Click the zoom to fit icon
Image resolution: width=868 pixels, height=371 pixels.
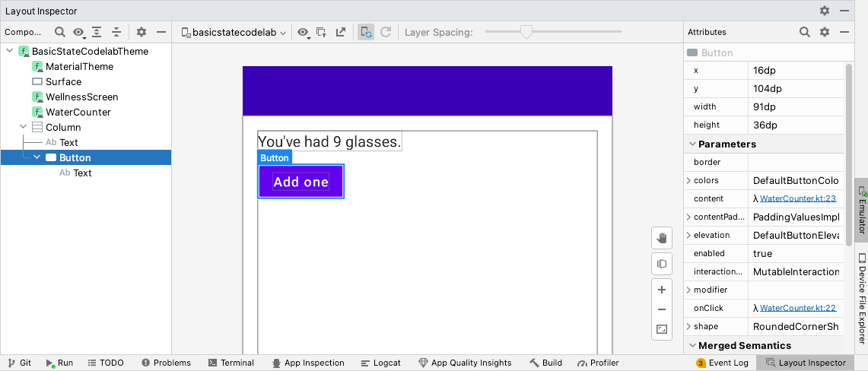[661, 329]
